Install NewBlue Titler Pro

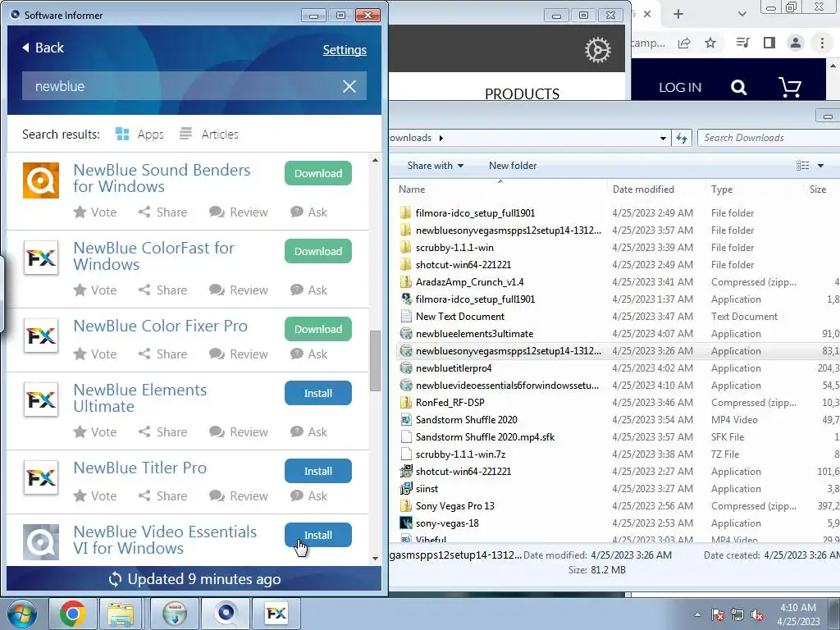[318, 471]
